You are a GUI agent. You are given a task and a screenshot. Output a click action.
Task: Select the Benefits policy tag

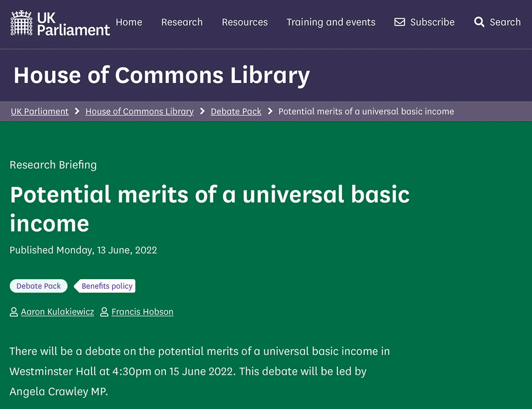point(105,286)
